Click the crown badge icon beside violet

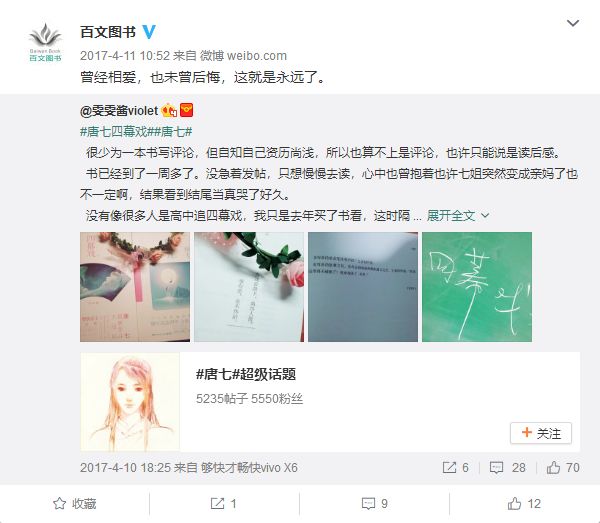click(x=170, y=111)
